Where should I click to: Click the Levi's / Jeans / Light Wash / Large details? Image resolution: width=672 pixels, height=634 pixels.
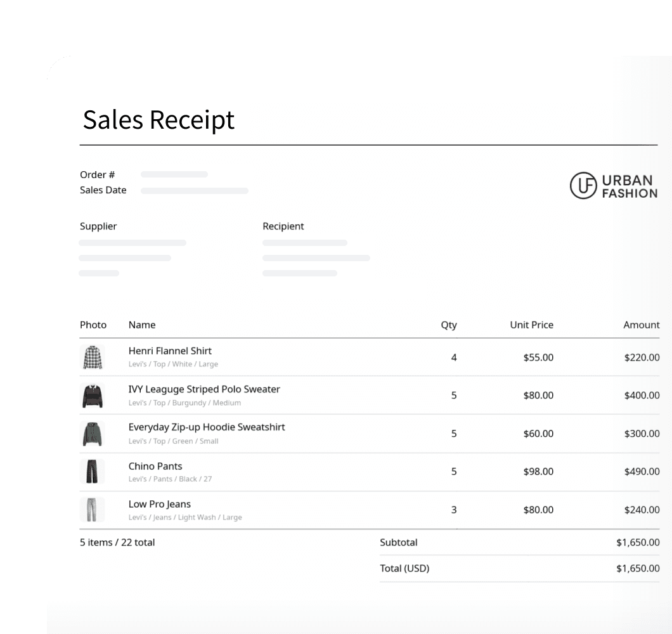pyautogui.click(x=185, y=517)
